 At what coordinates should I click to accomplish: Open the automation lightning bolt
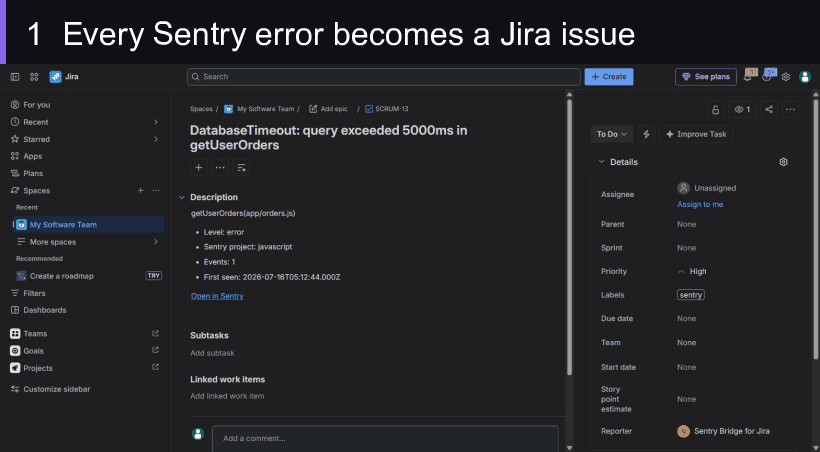pyautogui.click(x=646, y=134)
